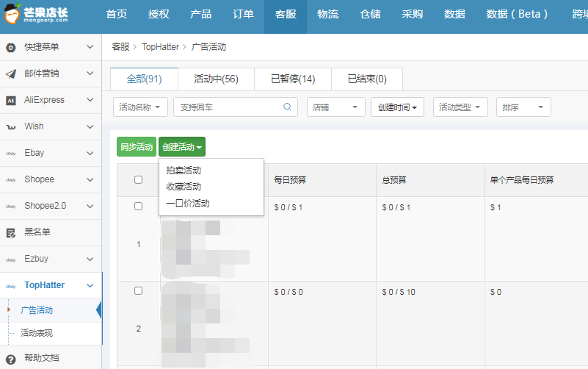The height and width of the screenshot is (369, 588).
Task: Click the 黑名单 blacklist icon
Action: [x=11, y=233]
